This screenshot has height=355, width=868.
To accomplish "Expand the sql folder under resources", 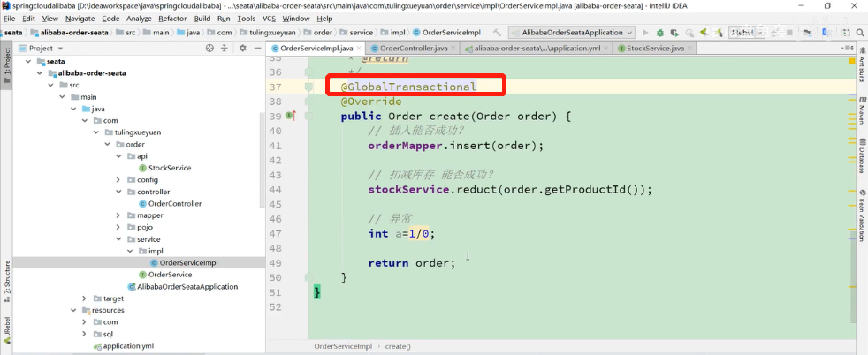I will (84, 334).
